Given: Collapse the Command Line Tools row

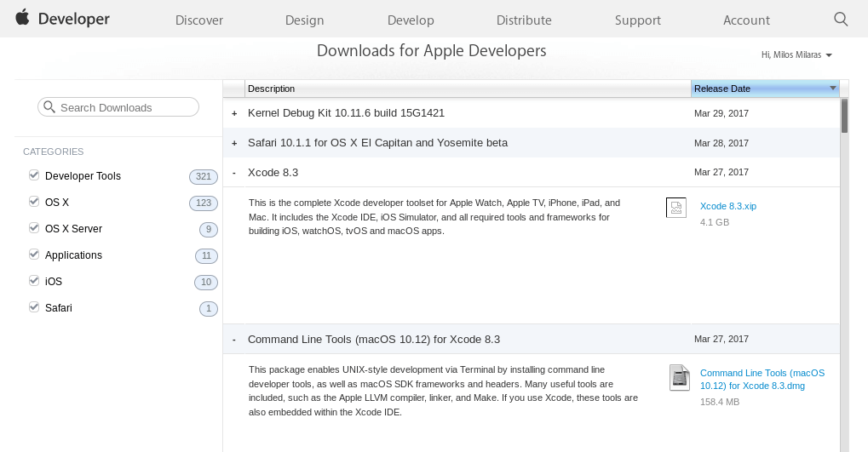Looking at the screenshot, I should [x=234, y=340].
